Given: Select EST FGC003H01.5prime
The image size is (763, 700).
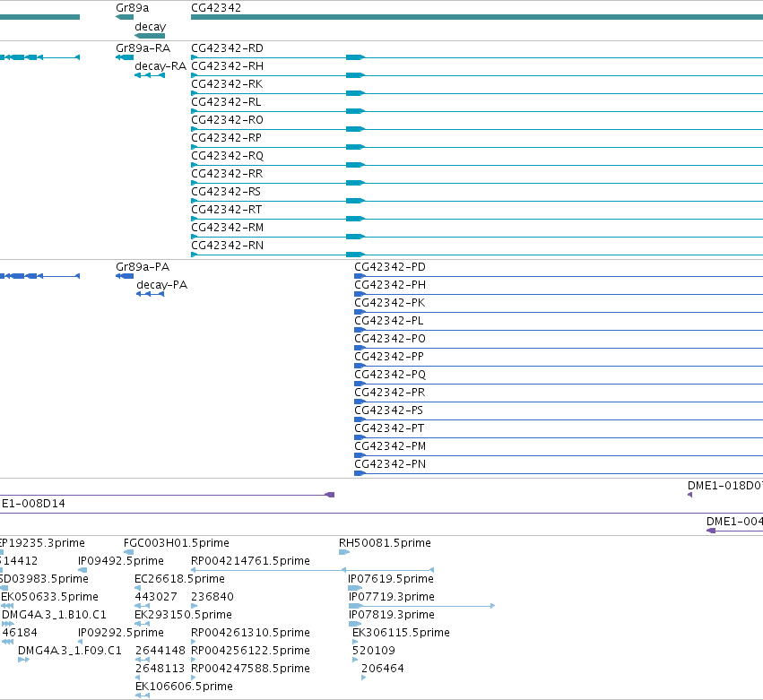Looking at the screenshot, I should 177,543.
